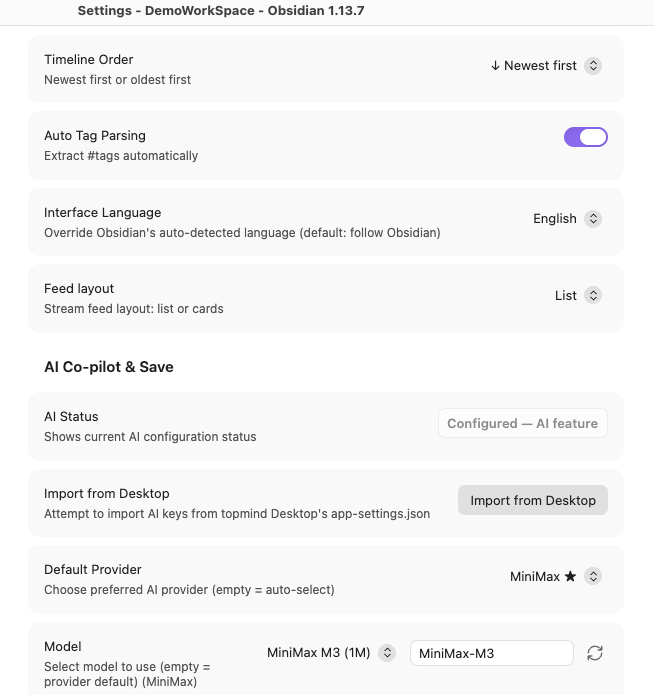Click 'Extract #tags automatically' description
The width and height of the screenshot is (654, 695).
click(121, 156)
